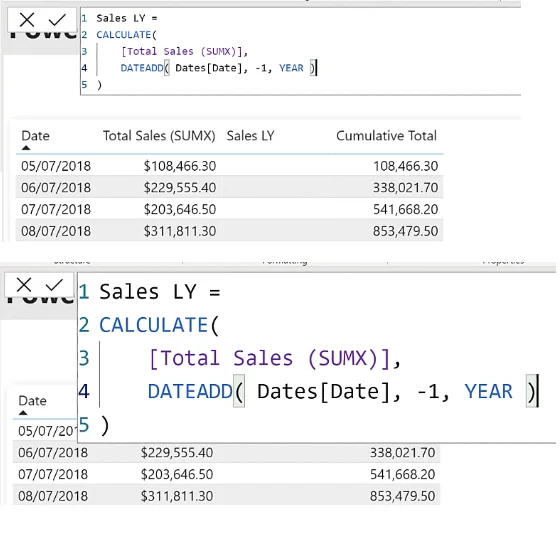The width and height of the screenshot is (560, 549).
Task: Select the 05/07/2018 row in upper table
Action: pos(230,166)
